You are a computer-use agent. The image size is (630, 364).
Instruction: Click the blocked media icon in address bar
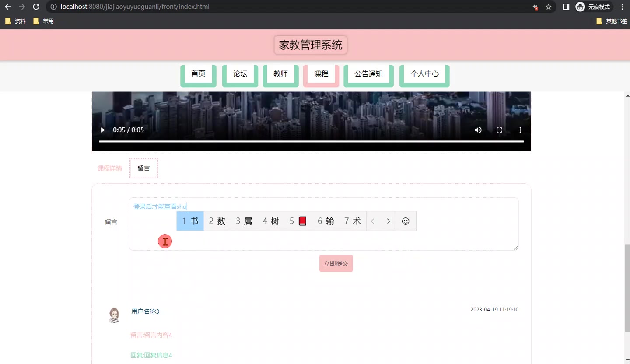click(535, 7)
